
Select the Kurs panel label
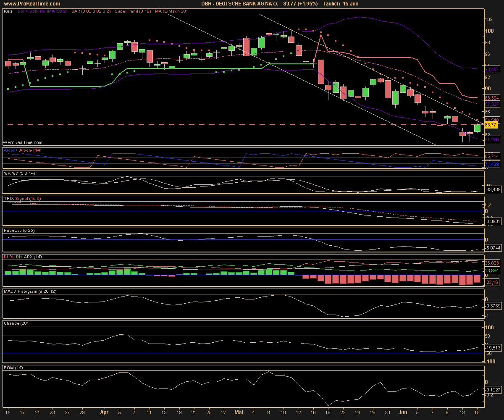click(x=8, y=11)
